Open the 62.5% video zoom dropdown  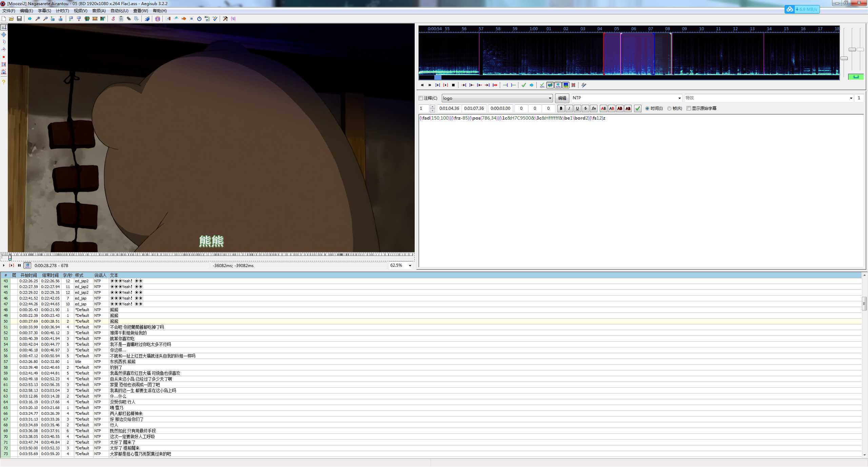[401, 265]
